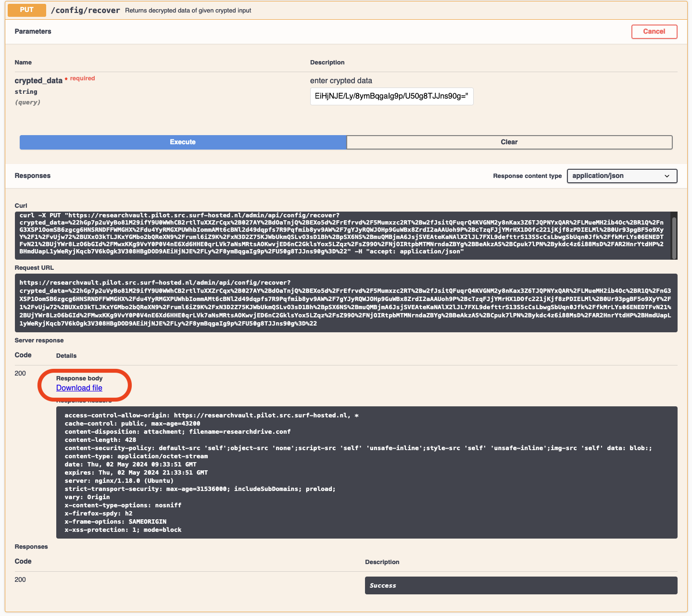Click the x-frame-options: SAMEORIGIN line
This screenshot has height=616, width=692.
click(x=115, y=522)
